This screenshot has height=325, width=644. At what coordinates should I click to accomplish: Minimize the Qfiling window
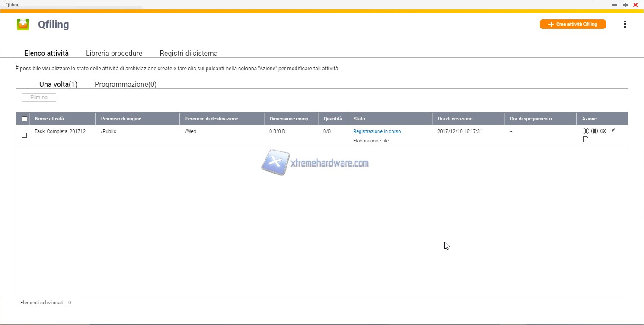(x=614, y=5)
